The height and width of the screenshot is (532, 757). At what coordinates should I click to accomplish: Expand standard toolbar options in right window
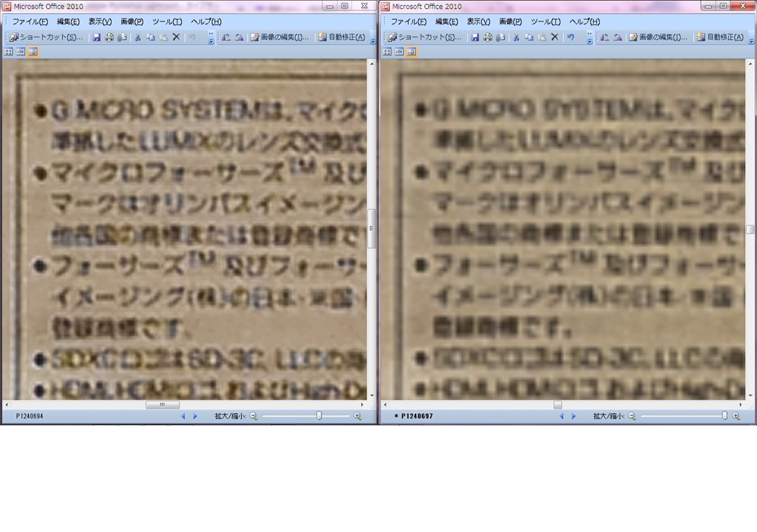pyautogui.click(x=590, y=38)
